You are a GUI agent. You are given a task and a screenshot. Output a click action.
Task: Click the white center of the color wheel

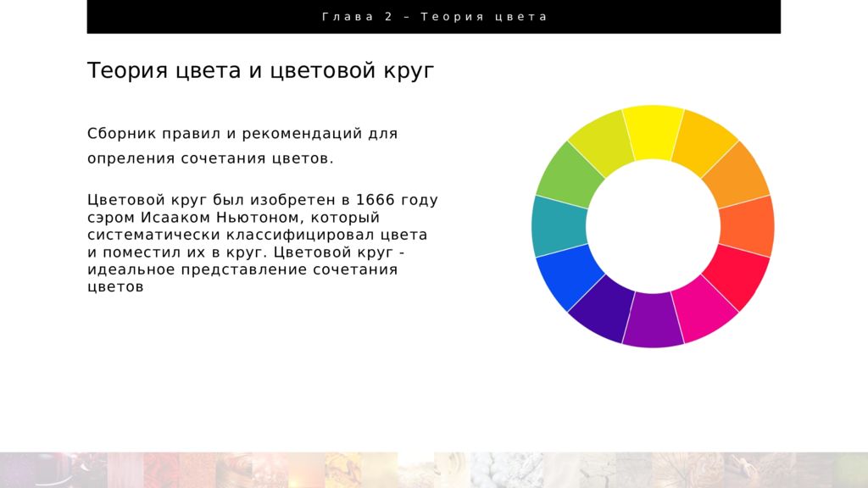(x=654, y=226)
